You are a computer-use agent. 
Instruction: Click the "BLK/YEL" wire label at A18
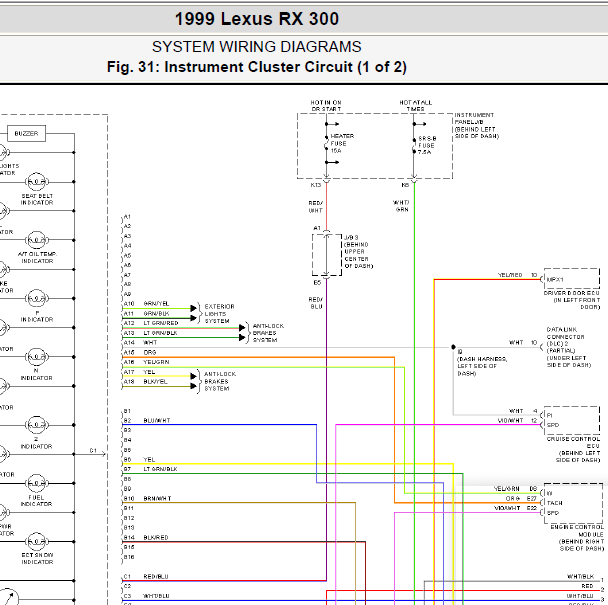[155, 382]
